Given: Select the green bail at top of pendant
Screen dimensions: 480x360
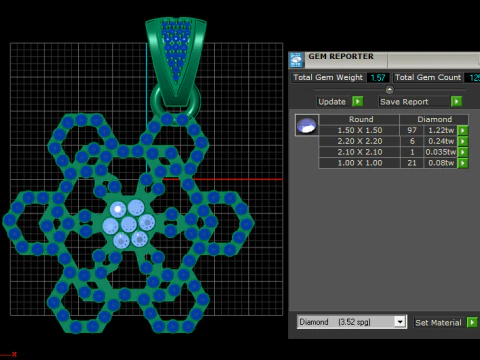Looking at the screenshot, I should pyautogui.click(x=176, y=62).
